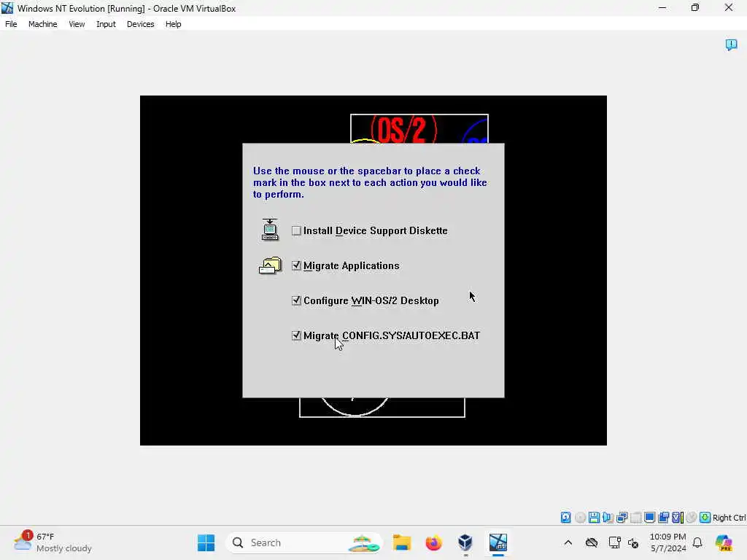Screen dimensions: 747x560
Task: Click the CPU virtualization chip status icon
Action: (678, 517)
